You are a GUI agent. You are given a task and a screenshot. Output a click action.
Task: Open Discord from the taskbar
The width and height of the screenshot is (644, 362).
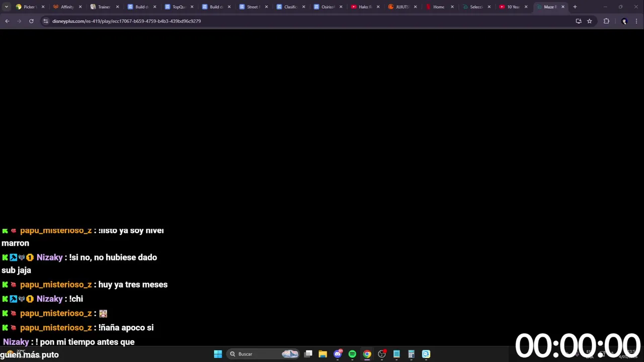338,354
